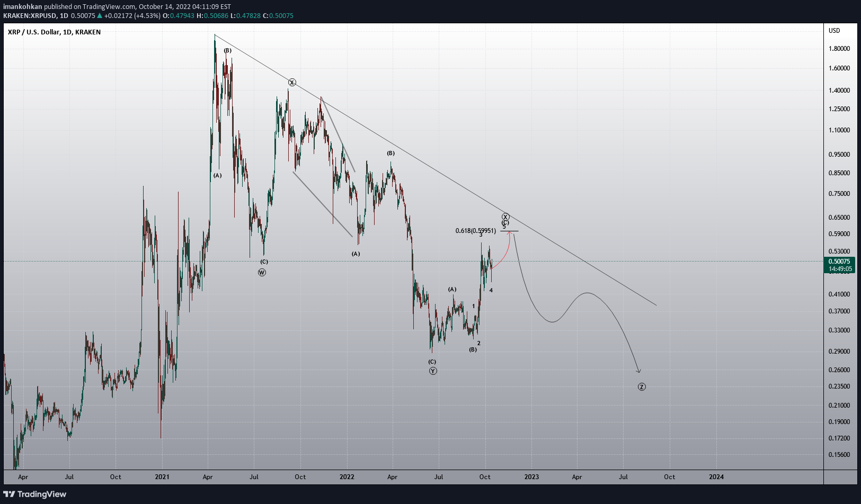Screen dimensions: 861x504
Task: Click the 0.33000 price axis label
Action: pyautogui.click(x=839, y=330)
